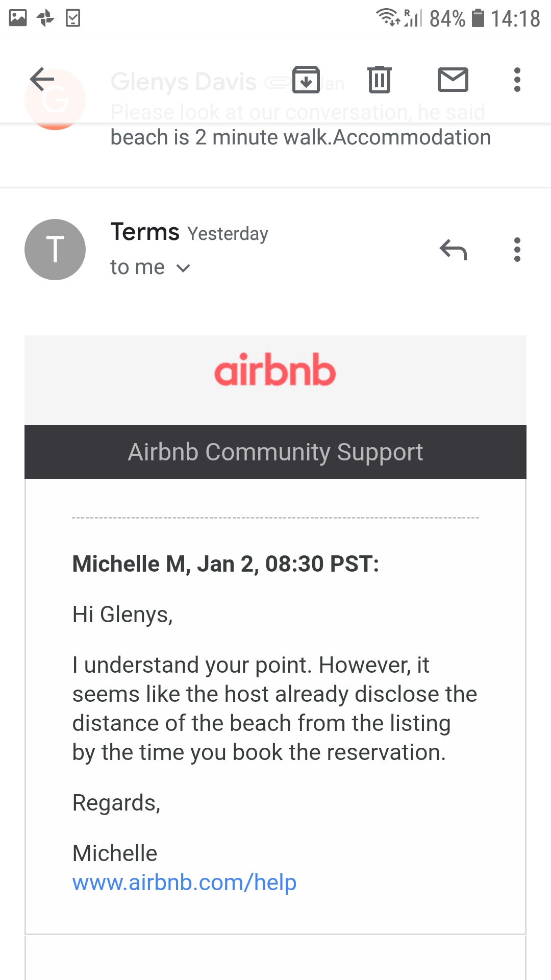
Task: Tap the checklist notification icon in the status bar
Action: click(73, 18)
